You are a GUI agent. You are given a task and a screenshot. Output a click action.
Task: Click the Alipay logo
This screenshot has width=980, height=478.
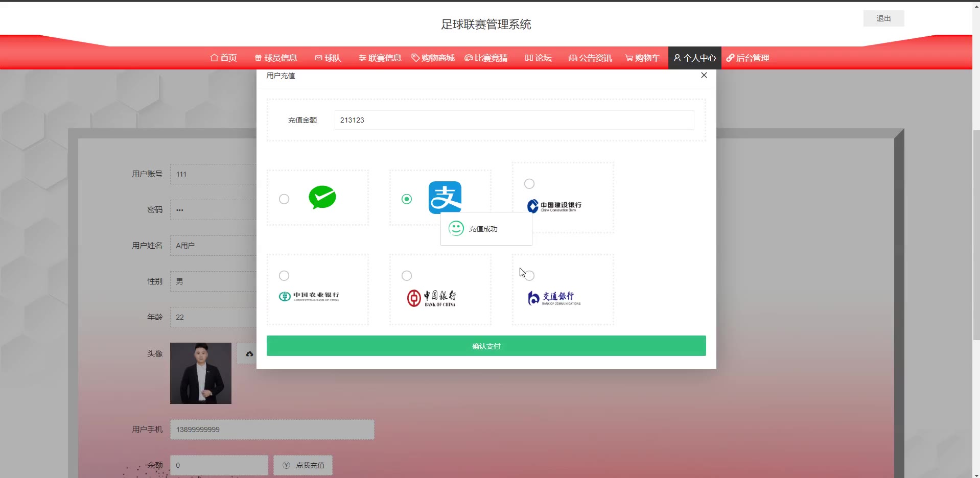click(x=445, y=197)
